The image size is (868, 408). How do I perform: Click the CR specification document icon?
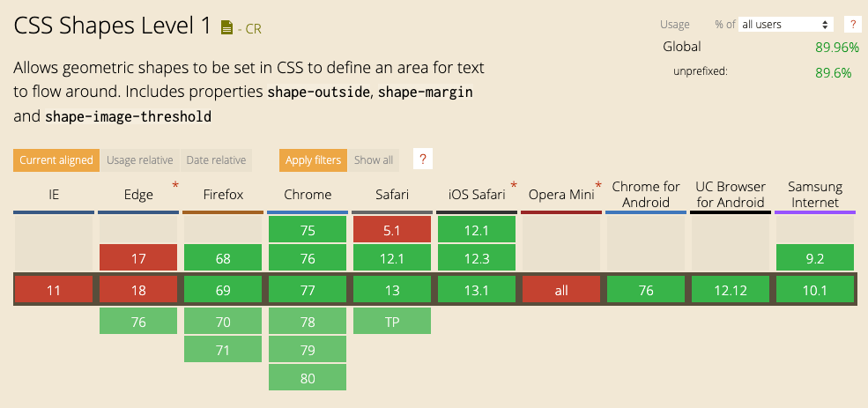click(x=226, y=27)
